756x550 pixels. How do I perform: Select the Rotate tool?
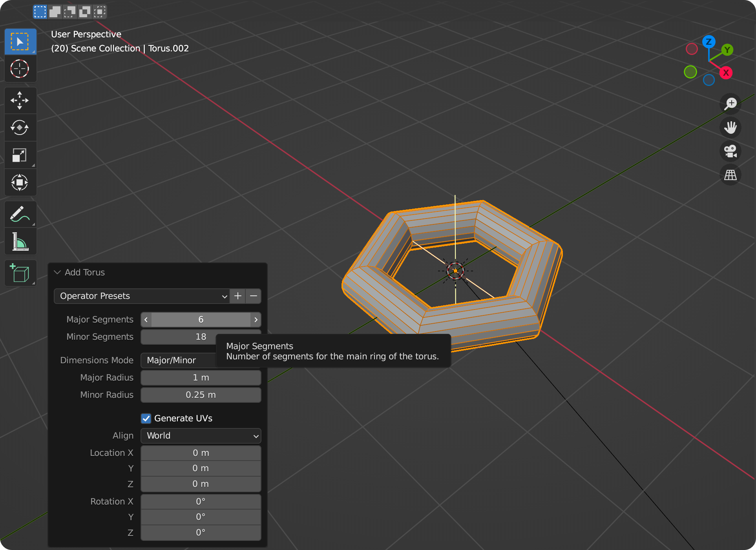click(20, 128)
